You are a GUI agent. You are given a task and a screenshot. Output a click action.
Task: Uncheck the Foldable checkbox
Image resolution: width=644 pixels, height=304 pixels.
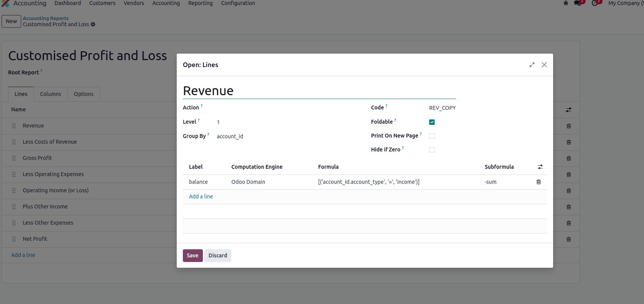(432, 122)
